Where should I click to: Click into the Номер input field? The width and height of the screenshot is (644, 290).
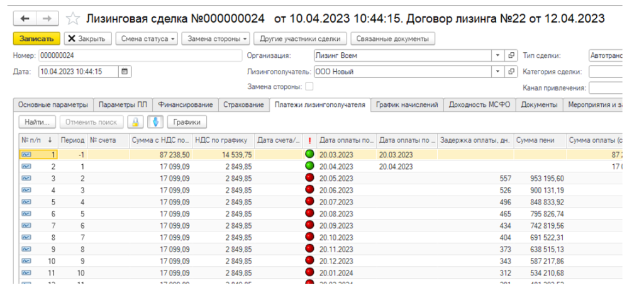(x=138, y=55)
